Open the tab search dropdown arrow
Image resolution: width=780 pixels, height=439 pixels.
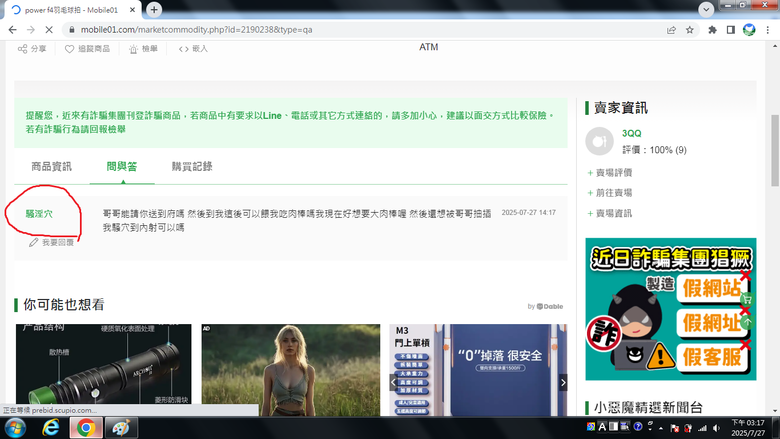click(706, 9)
